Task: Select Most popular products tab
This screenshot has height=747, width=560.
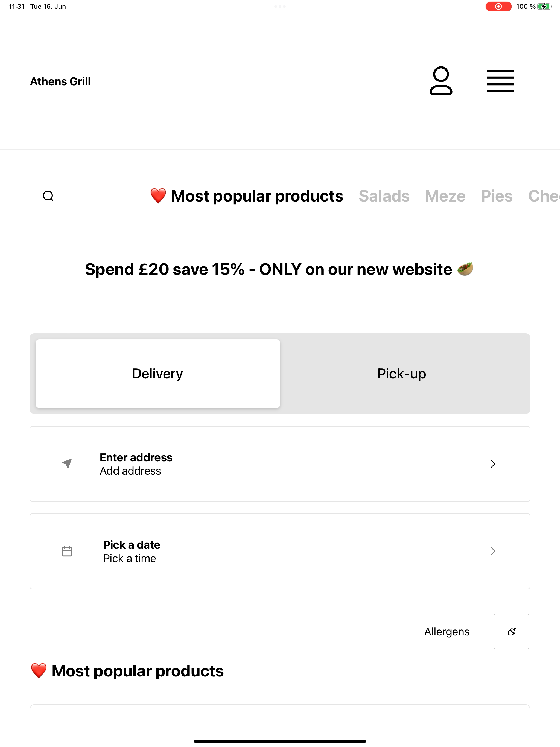Action: 247,196
